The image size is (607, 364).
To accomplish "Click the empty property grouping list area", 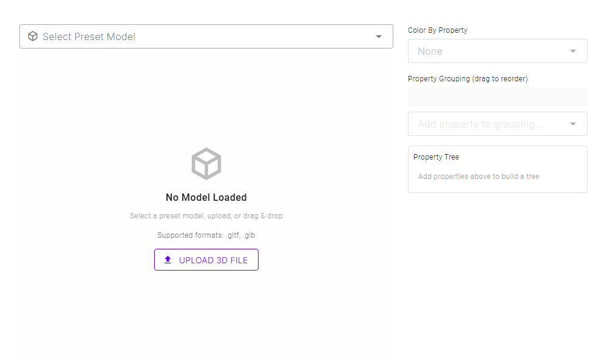I will pyautogui.click(x=498, y=97).
